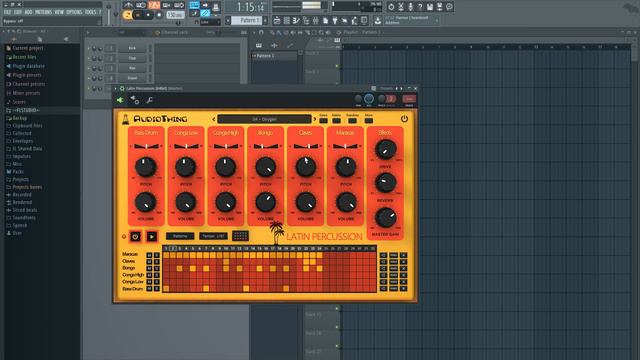Adjust the Reverb knob

point(385,183)
